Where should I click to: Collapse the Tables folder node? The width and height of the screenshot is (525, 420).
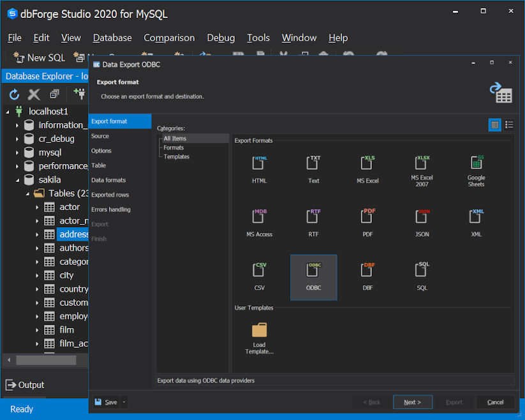[27, 194]
